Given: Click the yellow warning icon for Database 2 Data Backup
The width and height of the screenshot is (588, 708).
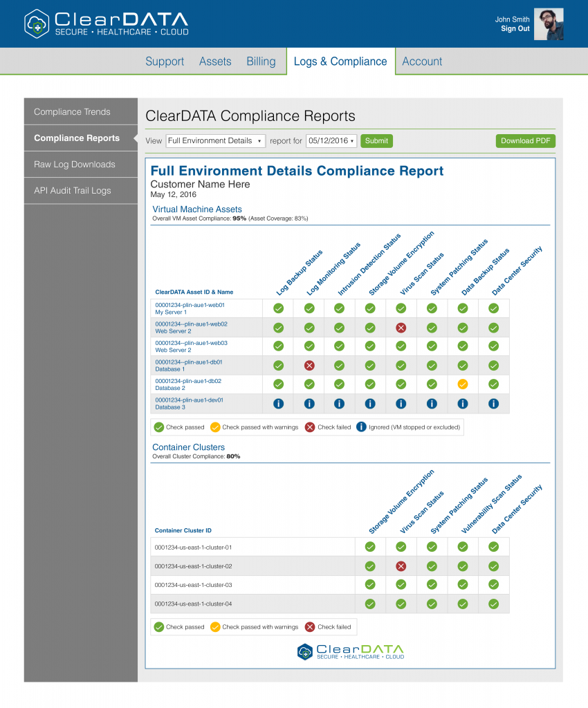Looking at the screenshot, I should click(462, 384).
